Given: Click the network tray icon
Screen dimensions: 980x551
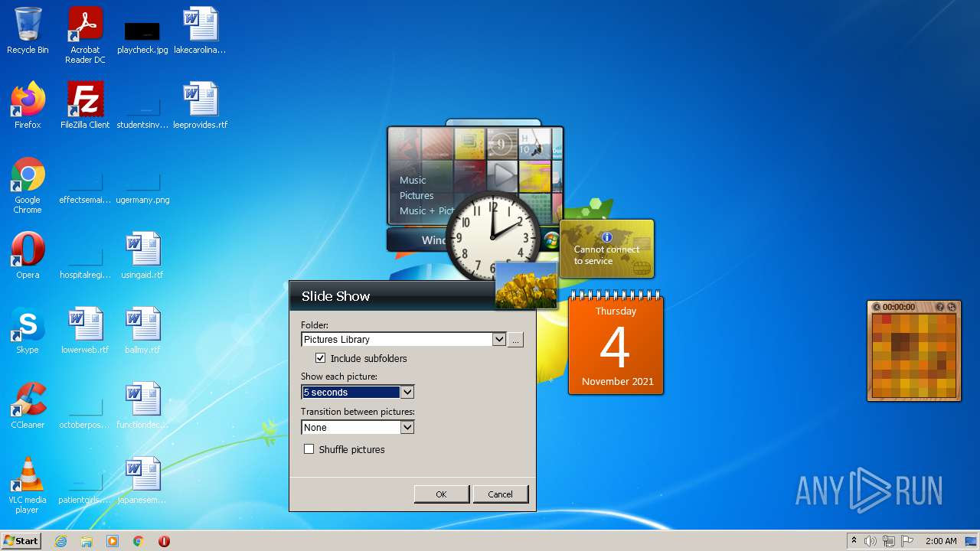Looking at the screenshot, I should tap(889, 541).
